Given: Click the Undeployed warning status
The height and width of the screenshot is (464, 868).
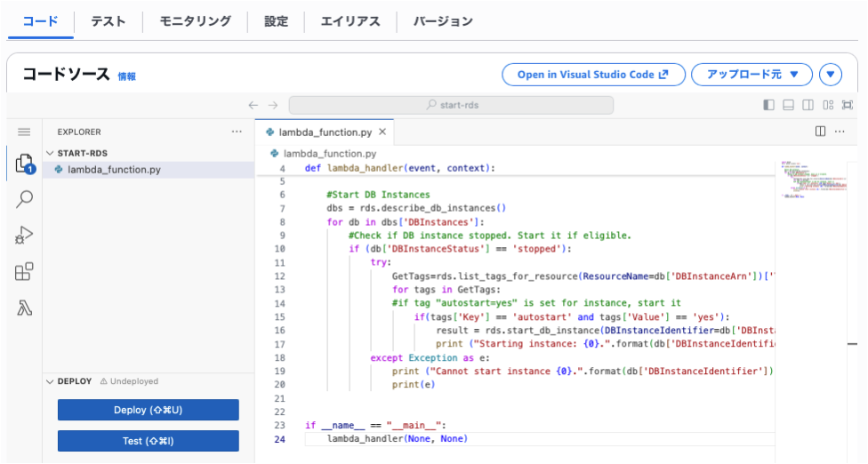Looking at the screenshot, I should [129, 381].
